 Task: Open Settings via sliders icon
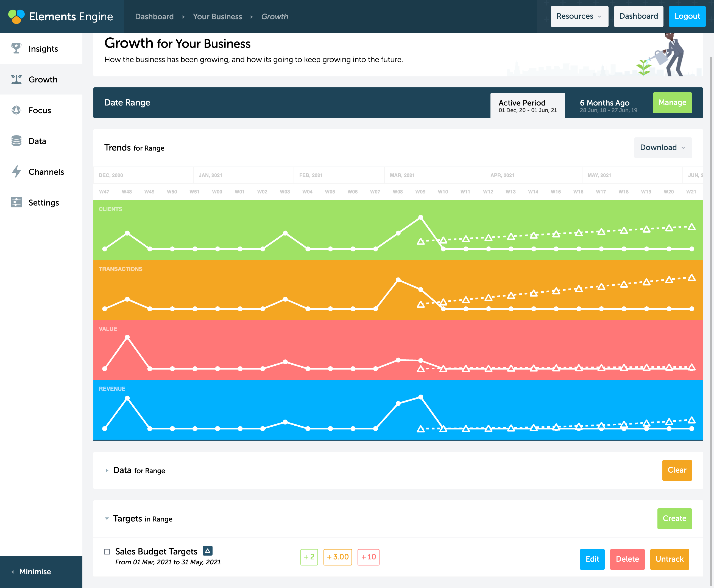(x=16, y=202)
